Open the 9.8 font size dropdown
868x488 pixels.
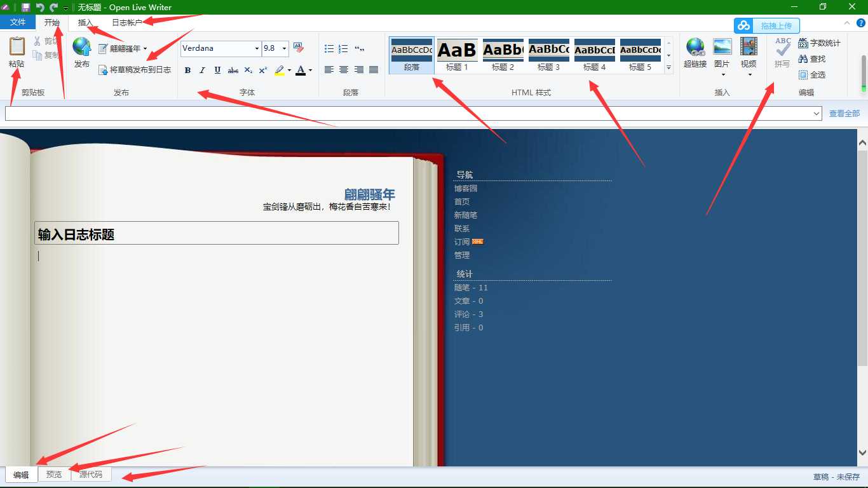284,49
